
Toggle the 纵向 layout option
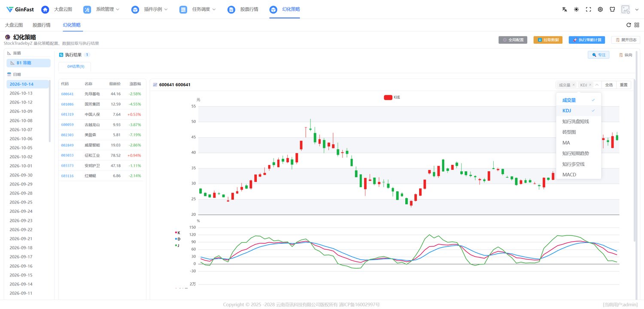pos(625,55)
